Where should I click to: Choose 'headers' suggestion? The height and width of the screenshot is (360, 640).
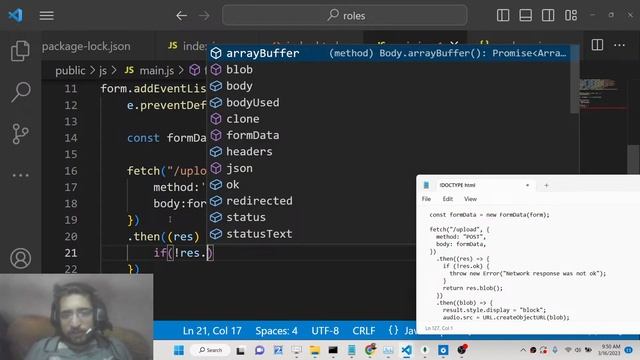[x=389, y=151]
